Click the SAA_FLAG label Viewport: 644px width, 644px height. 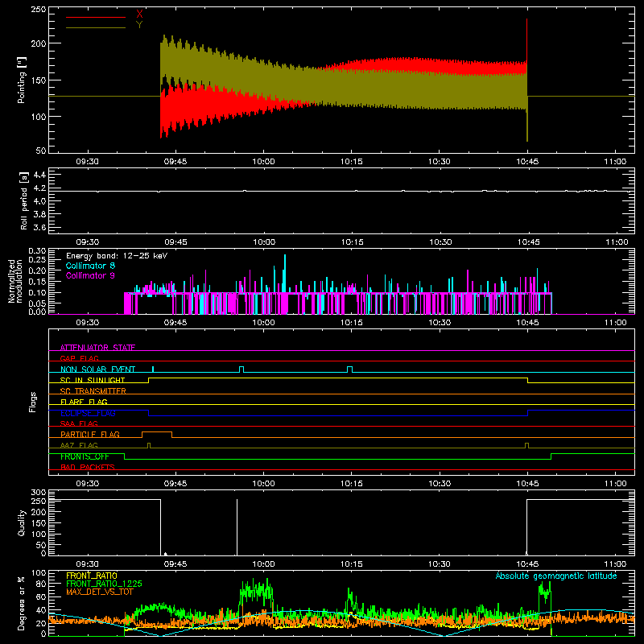tap(79, 423)
